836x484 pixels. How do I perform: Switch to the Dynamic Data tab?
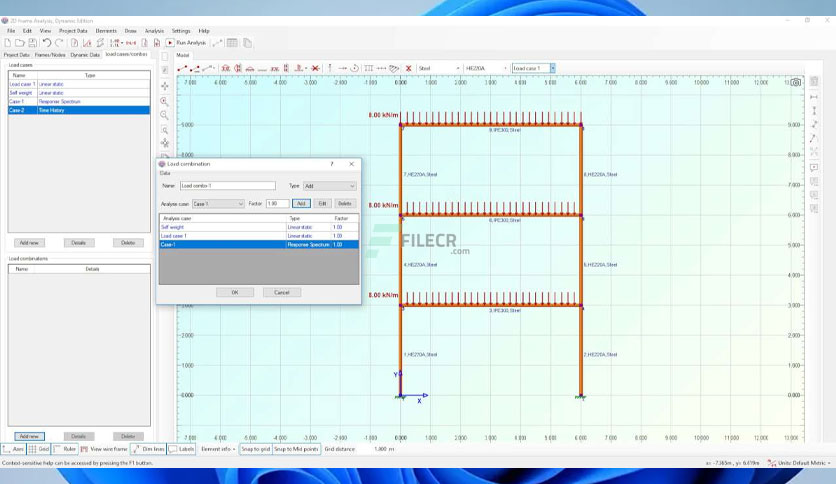(85, 55)
